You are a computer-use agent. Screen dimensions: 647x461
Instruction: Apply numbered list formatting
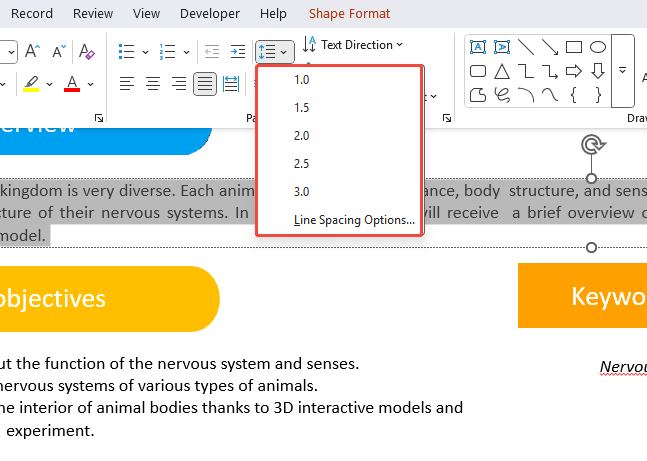tap(168, 52)
